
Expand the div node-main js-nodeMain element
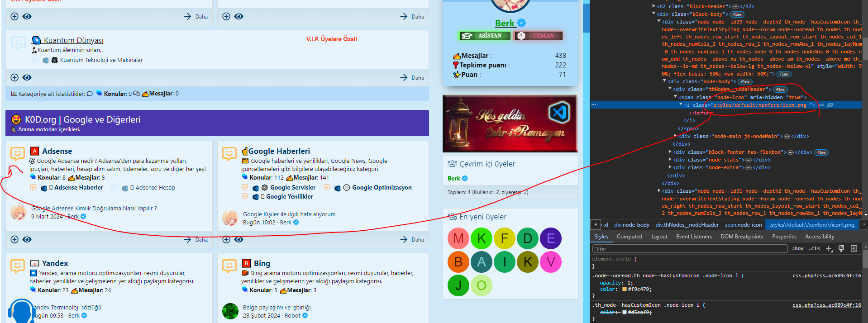pos(675,136)
